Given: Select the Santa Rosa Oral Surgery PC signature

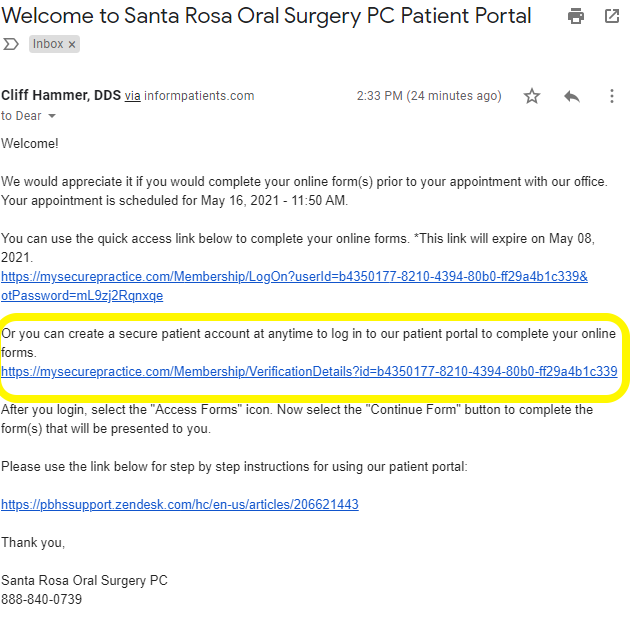Looking at the screenshot, I should (84, 580).
